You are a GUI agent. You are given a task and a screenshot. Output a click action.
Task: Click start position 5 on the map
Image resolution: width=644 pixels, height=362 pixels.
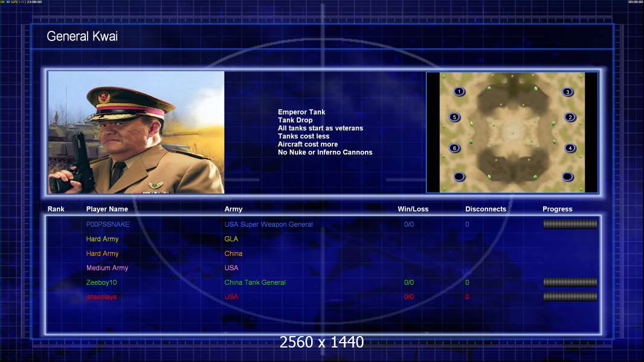pyautogui.click(x=454, y=117)
